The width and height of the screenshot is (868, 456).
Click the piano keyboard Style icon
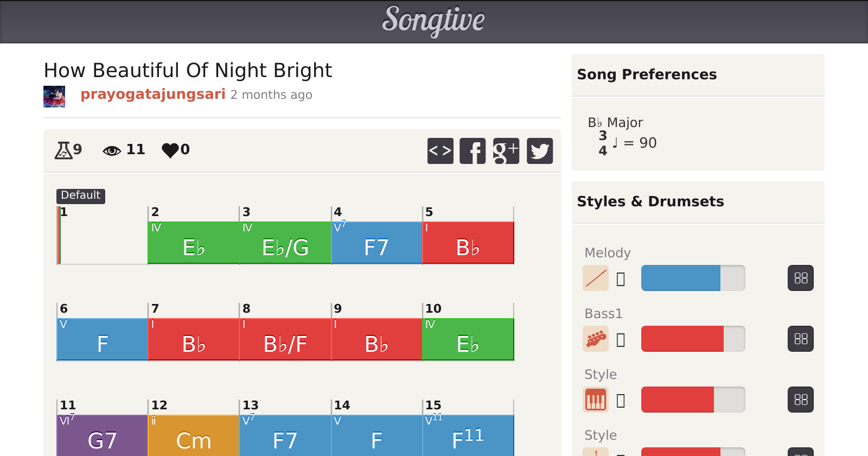pos(596,400)
